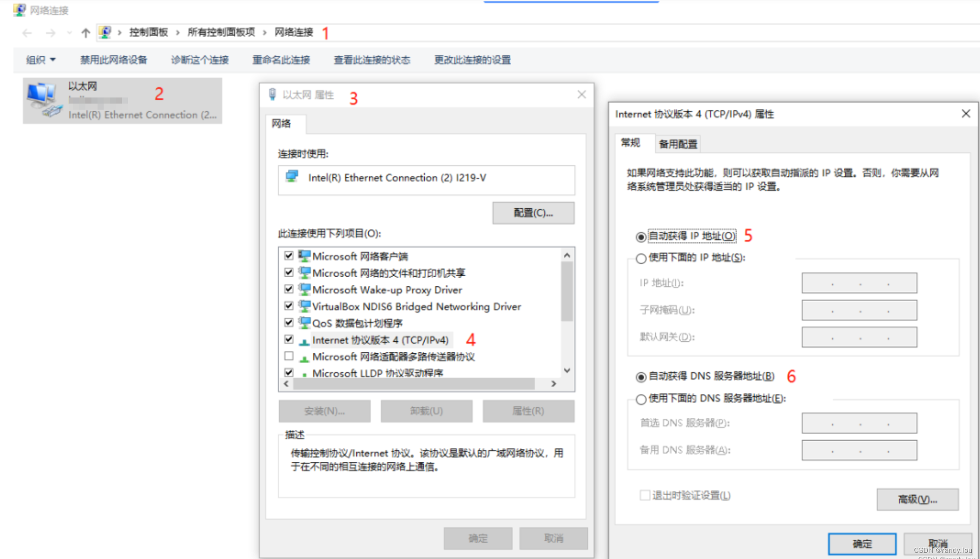Click the list scroll down arrow
This screenshot has height=559, width=980.
tap(567, 371)
